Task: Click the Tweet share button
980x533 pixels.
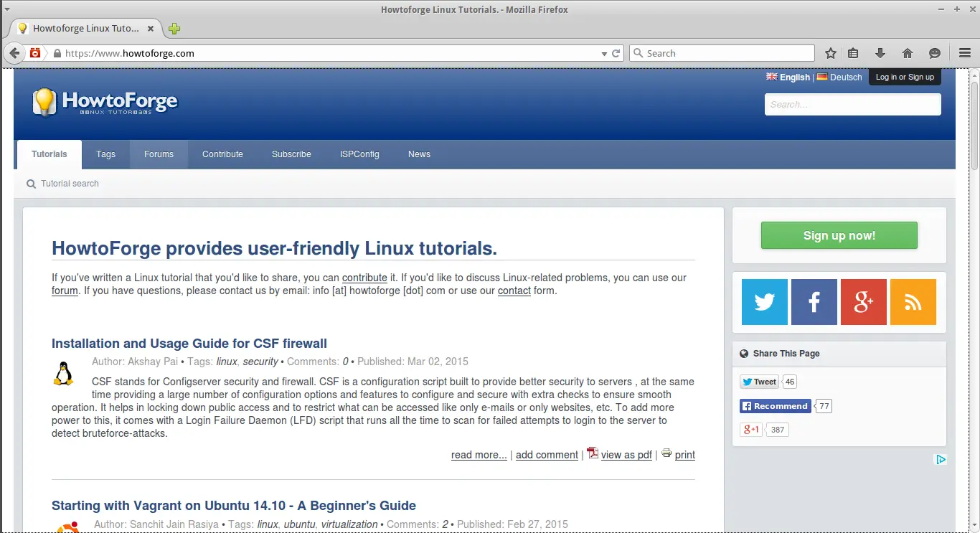Action: click(x=760, y=382)
